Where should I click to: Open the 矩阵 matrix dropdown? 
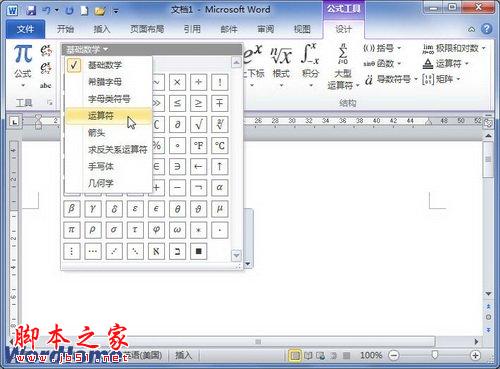[441, 79]
